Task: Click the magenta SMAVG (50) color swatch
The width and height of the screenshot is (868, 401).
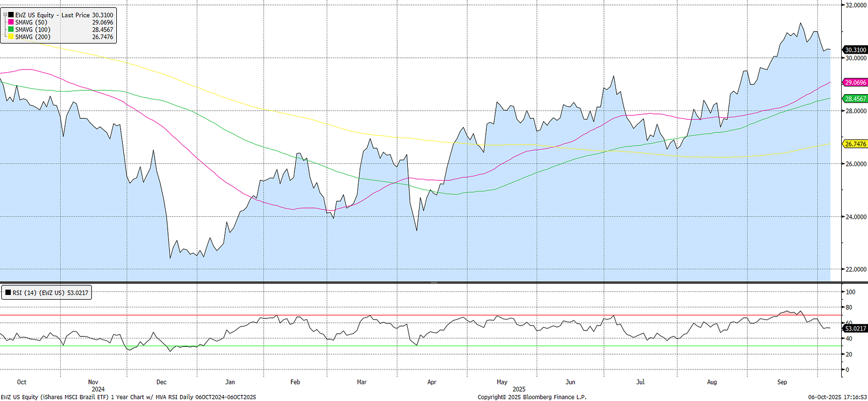Action: pyautogui.click(x=11, y=22)
